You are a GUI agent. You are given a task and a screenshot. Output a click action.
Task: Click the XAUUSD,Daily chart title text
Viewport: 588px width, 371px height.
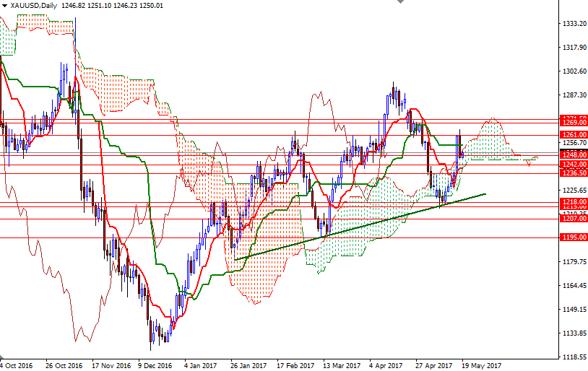(34, 5)
